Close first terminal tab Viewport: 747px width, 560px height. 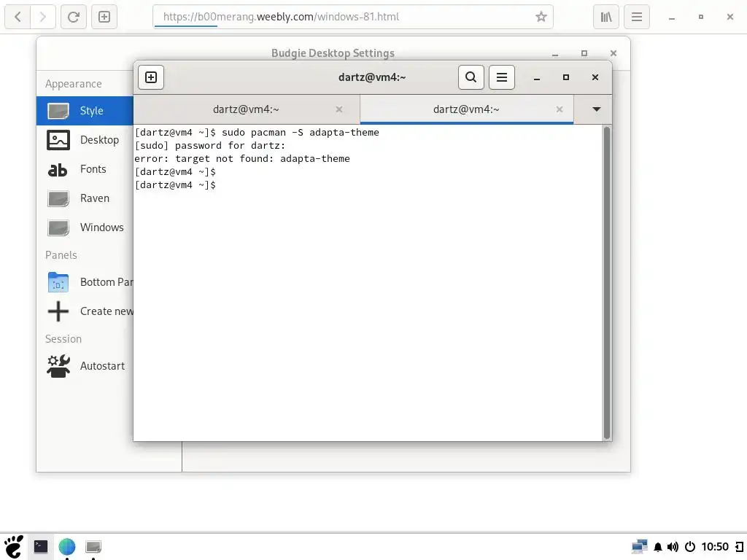(x=339, y=109)
